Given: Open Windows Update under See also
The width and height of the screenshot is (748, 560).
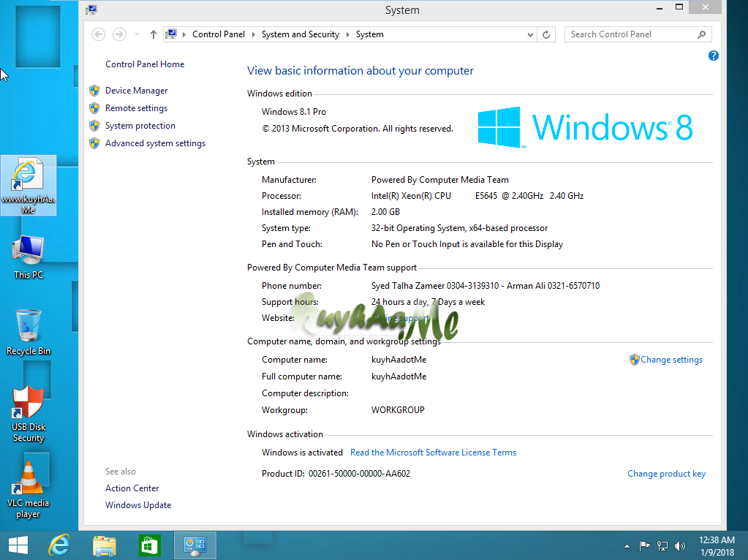Looking at the screenshot, I should pyautogui.click(x=138, y=504).
